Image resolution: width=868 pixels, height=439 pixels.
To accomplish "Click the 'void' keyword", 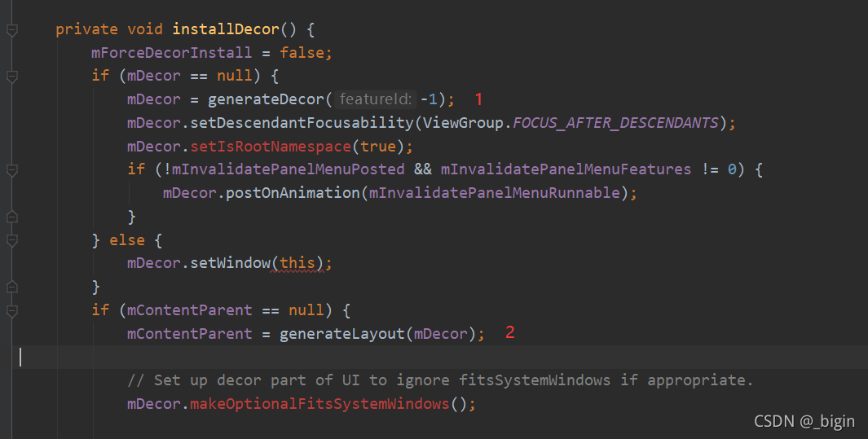I will coord(145,29).
